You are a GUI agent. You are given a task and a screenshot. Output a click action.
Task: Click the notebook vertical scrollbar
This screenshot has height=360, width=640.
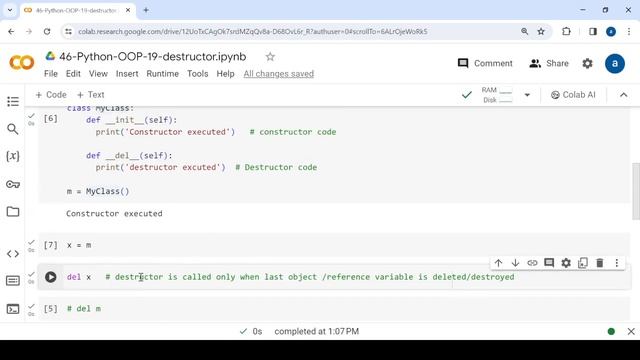636,191
